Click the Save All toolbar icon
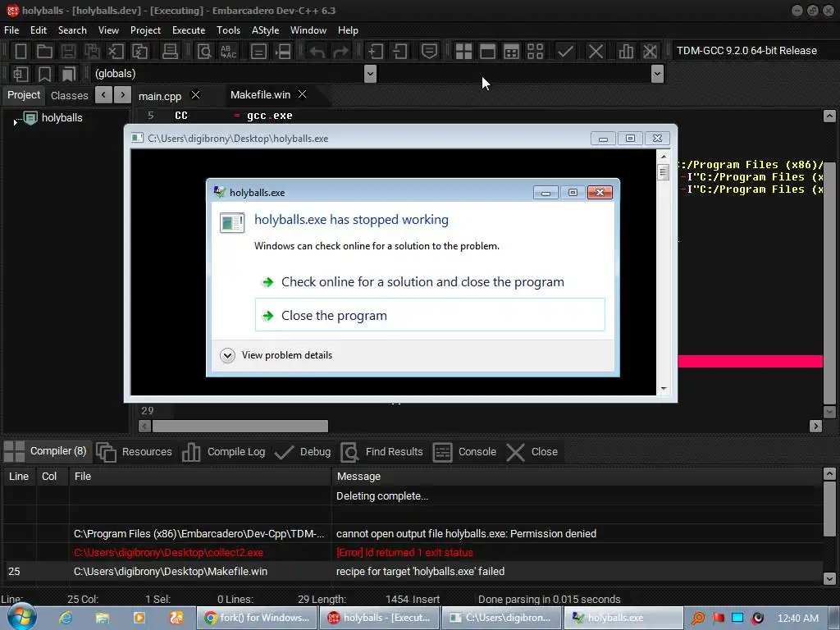This screenshot has height=630, width=840. (92, 52)
